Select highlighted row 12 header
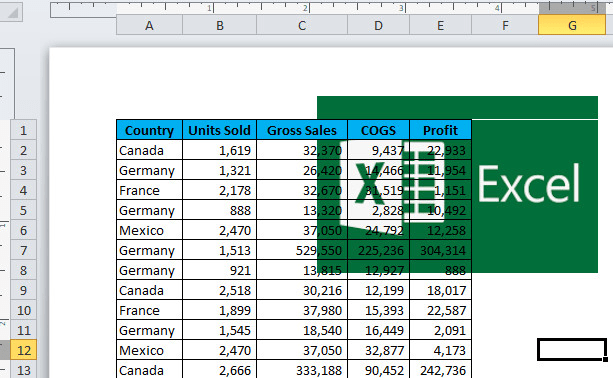The height and width of the screenshot is (378, 613). 23,350
